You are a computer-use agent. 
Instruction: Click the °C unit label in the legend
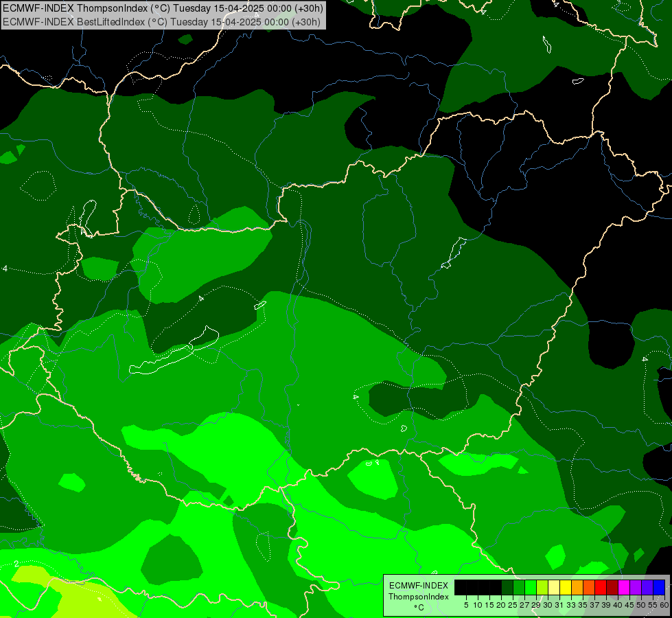tap(419, 608)
